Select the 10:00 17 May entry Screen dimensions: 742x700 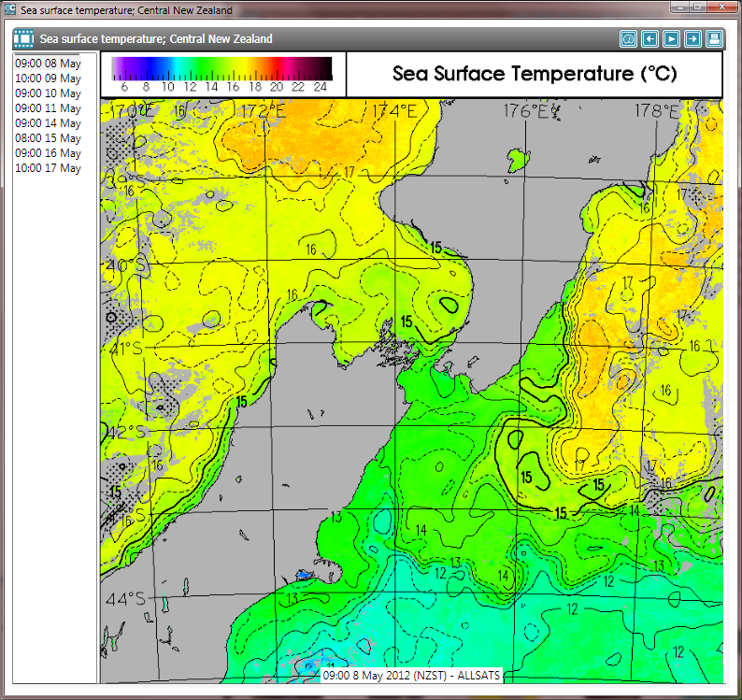pos(48,168)
